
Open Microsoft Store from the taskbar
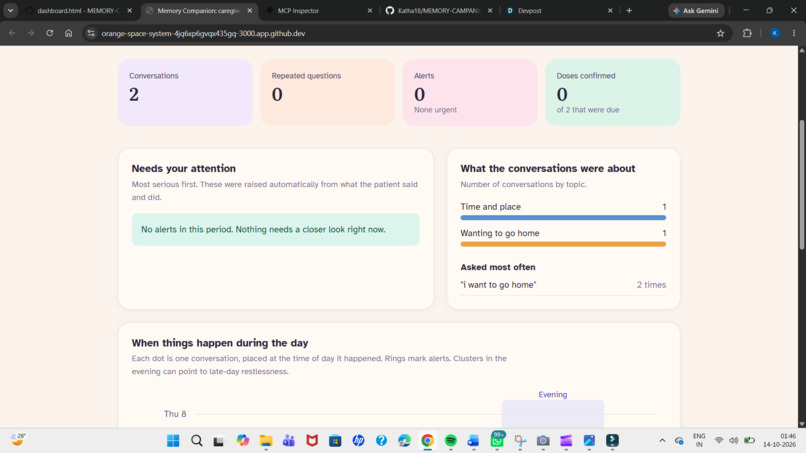[x=335, y=441]
